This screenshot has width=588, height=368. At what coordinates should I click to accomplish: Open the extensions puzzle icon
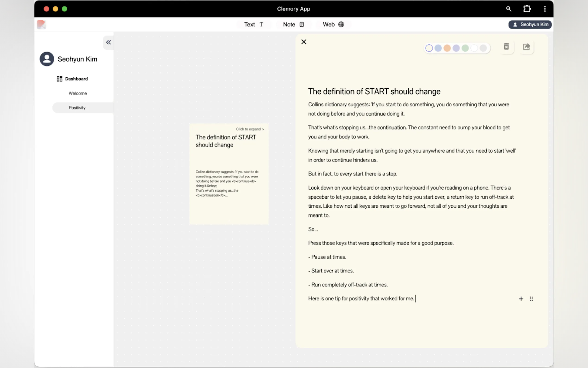(527, 9)
